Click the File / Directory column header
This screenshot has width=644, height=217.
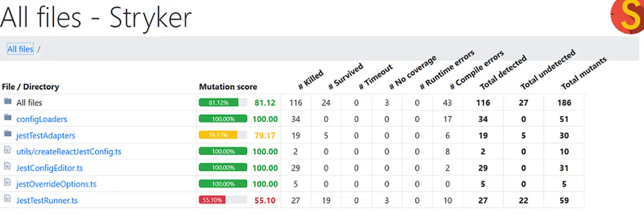pos(30,87)
